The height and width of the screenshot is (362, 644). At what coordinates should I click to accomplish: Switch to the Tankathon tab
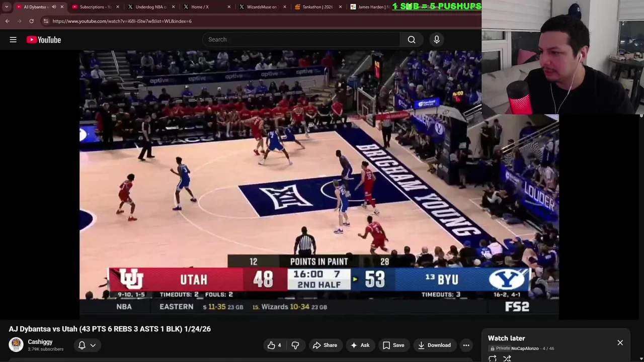point(317,7)
